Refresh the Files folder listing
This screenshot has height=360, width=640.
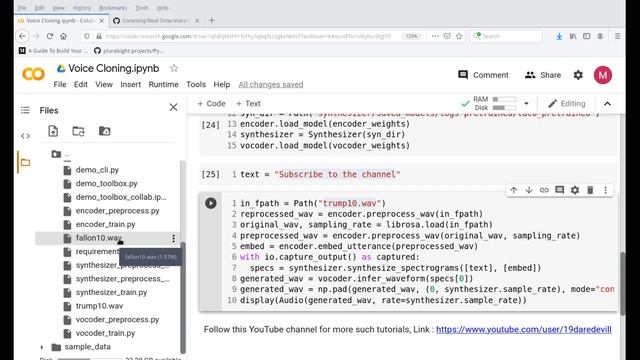(78, 131)
